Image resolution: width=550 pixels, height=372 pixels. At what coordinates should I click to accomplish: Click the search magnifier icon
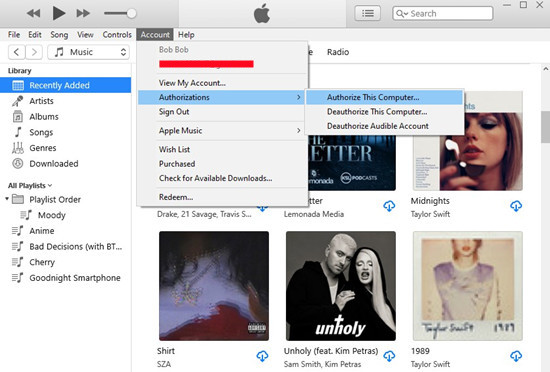tap(400, 14)
